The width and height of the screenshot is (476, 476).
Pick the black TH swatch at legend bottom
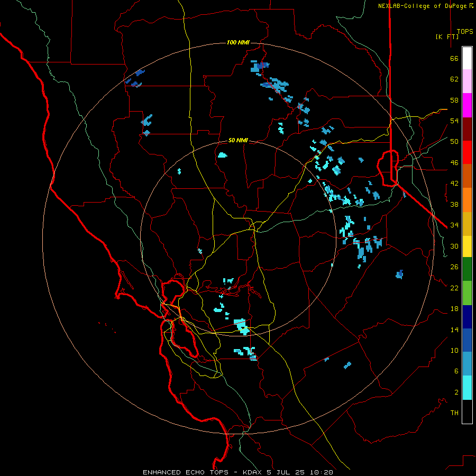(467, 411)
